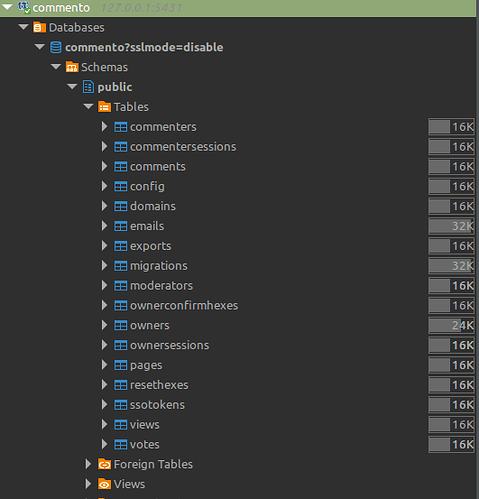Click the ownersessions table icon

pos(121,345)
